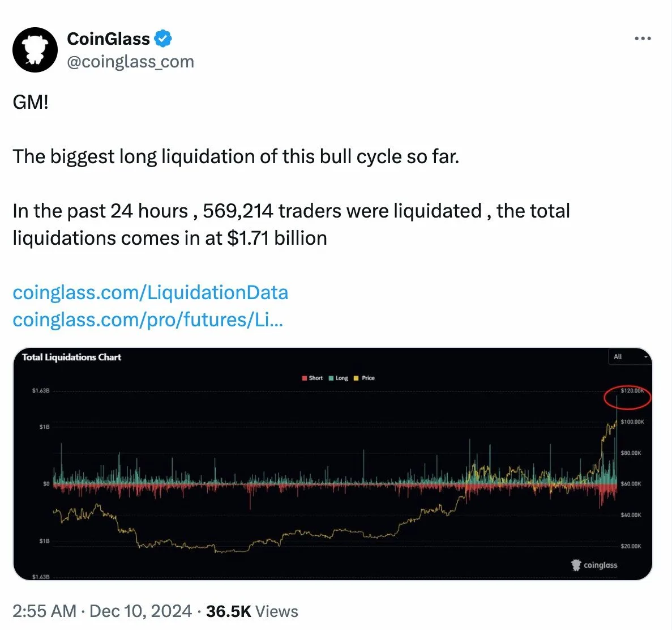Click the red circled liquidation spike

point(627,397)
